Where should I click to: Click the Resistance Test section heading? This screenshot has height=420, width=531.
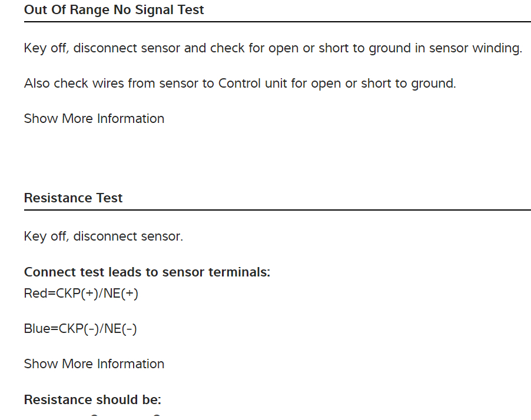click(74, 198)
